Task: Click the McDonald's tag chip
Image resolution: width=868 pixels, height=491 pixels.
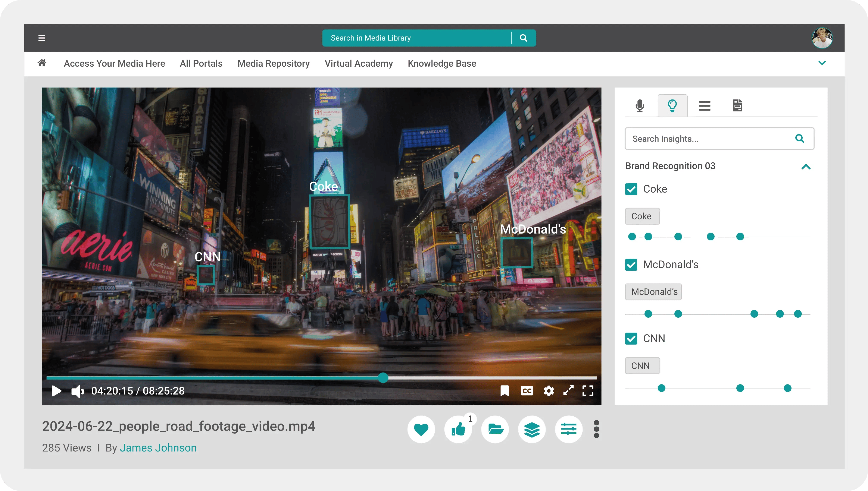Action: (x=653, y=292)
